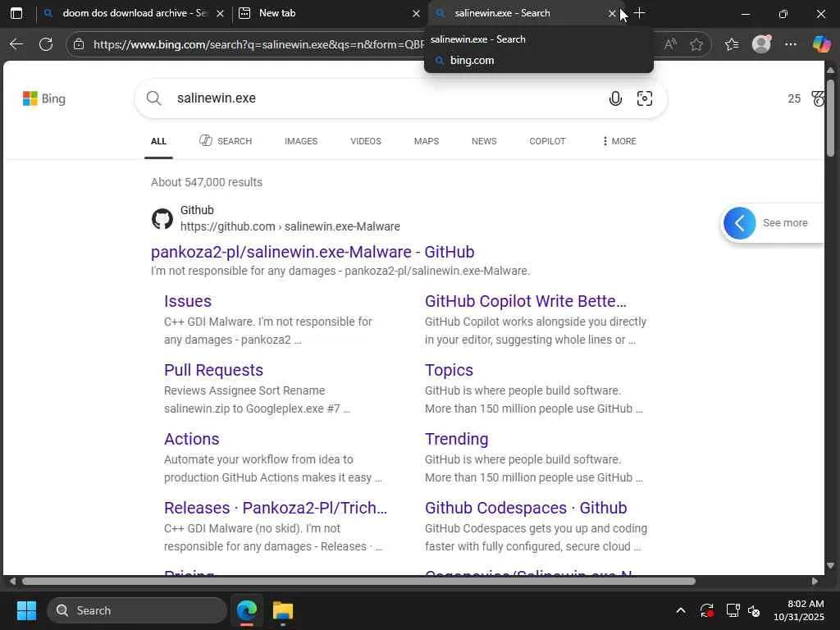Add this page to favorites star
Screen dimensions: 840x630
tap(696, 44)
